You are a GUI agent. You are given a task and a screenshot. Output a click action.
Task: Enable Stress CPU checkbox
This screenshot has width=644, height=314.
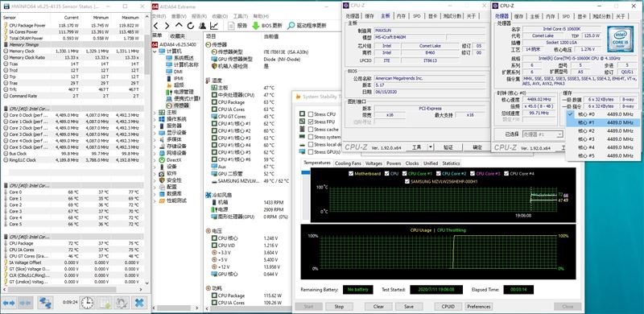coord(311,114)
